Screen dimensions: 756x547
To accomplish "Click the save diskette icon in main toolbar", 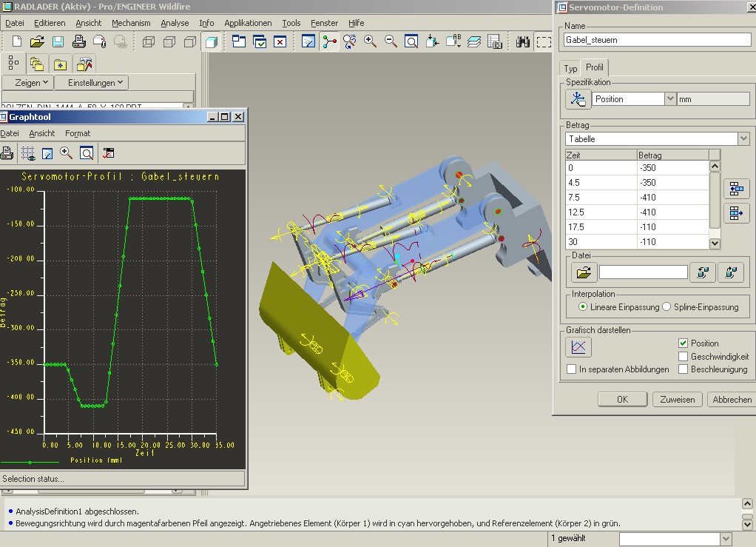I will point(58,42).
